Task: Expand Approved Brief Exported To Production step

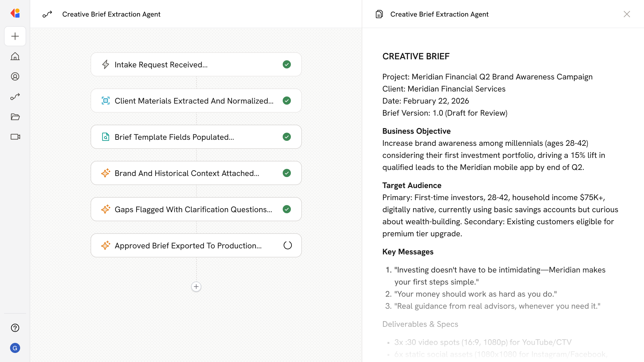Action: coord(188,245)
